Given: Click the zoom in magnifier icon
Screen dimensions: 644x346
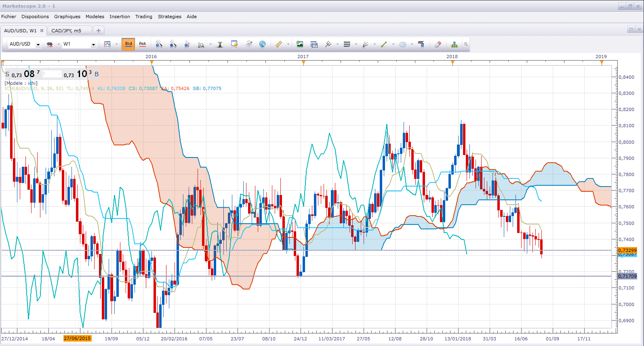Looking at the screenshot, I should [159, 44].
